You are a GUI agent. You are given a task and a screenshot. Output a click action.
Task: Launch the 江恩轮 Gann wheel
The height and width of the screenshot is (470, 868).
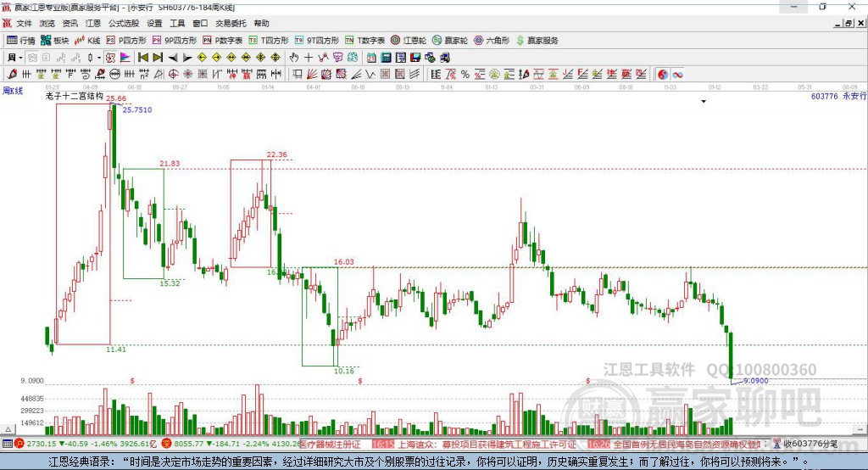click(409, 41)
